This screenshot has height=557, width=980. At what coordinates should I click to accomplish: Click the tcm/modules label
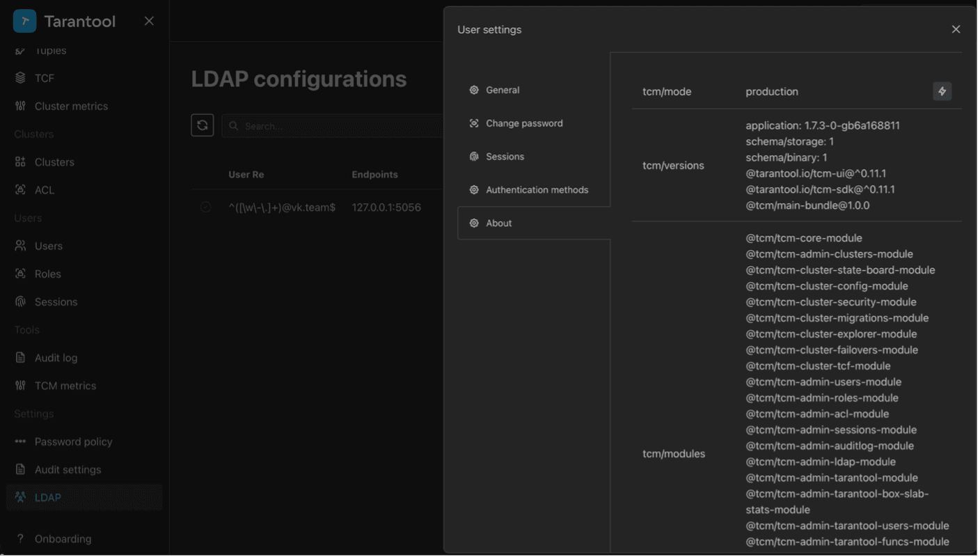(674, 454)
